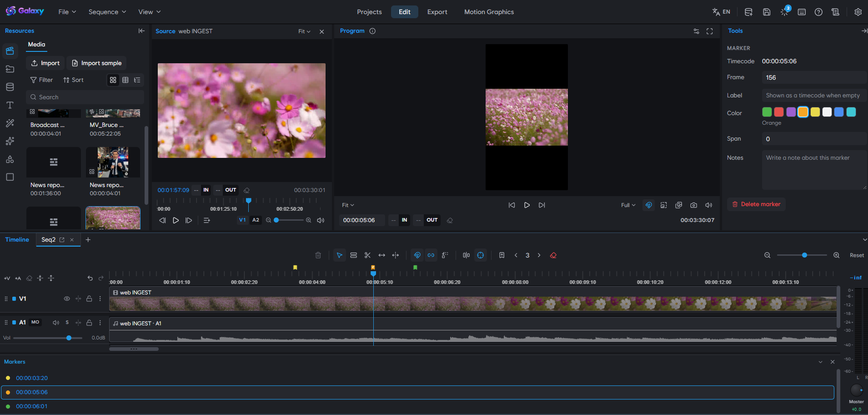Toggle visibility eye on V1 track
The width and height of the screenshot is (868, 415).
(x=67, y=299)
